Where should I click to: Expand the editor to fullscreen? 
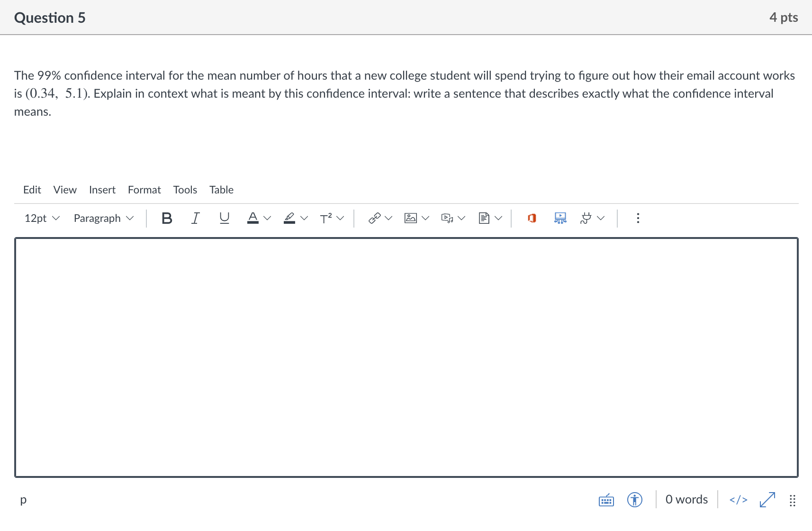pos(767,500)
